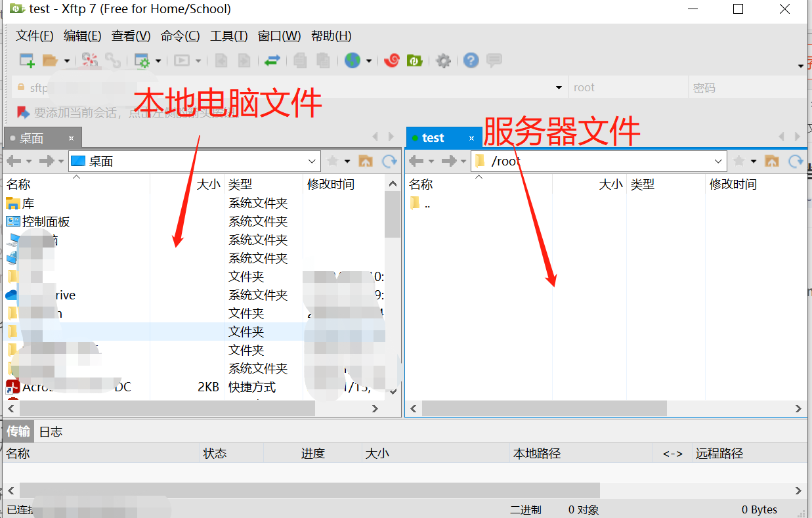Refresh the local file list
Image resolution: width=812 pixels, height=518 pixels.
389,160
